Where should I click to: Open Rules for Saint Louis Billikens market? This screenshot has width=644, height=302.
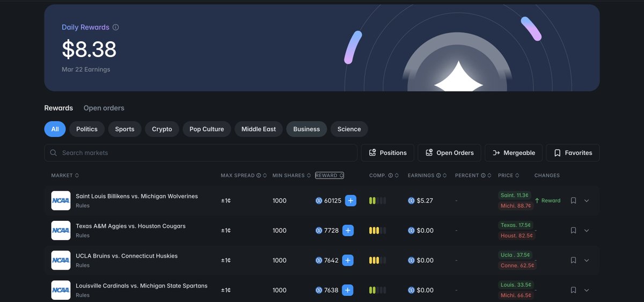83,206
